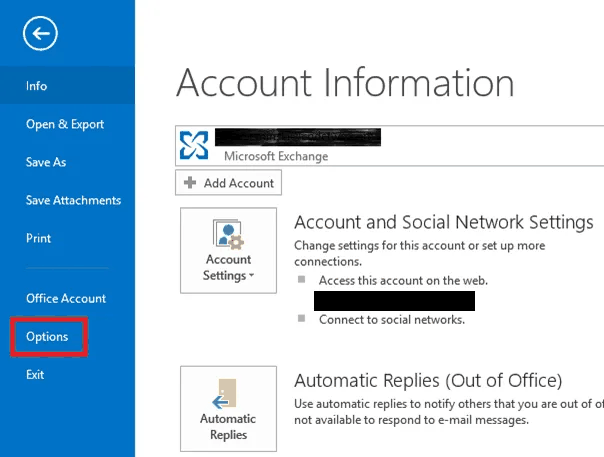Screen dimensions: 604x457
Task: Click the plus icon on Add Account
Action: [190, 182]
